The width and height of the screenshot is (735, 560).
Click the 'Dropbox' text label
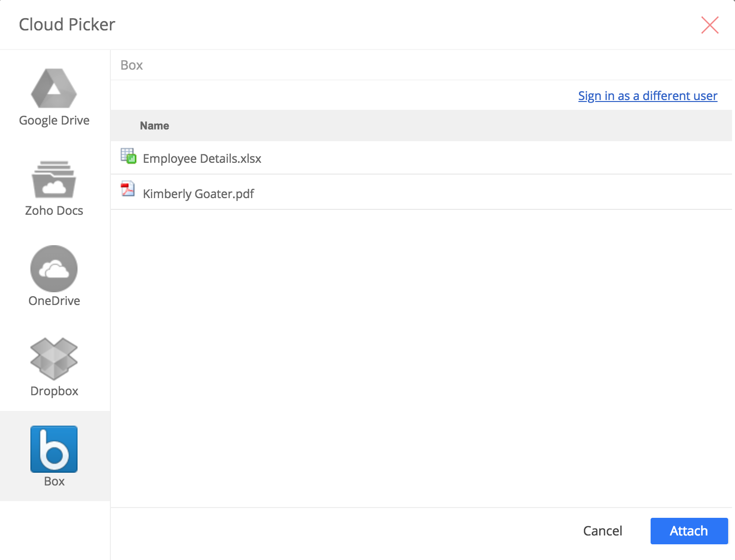click(x=54, y=391)
